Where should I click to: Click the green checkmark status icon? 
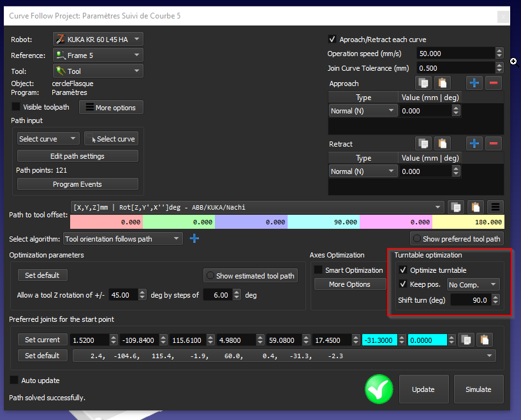tap(378, 389)
